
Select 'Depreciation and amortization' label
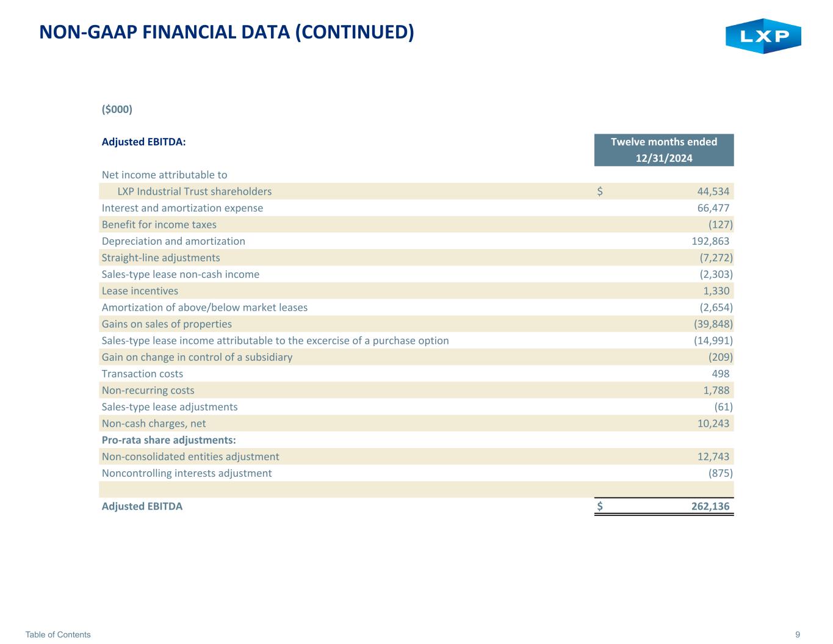click(x=173, y=241)
